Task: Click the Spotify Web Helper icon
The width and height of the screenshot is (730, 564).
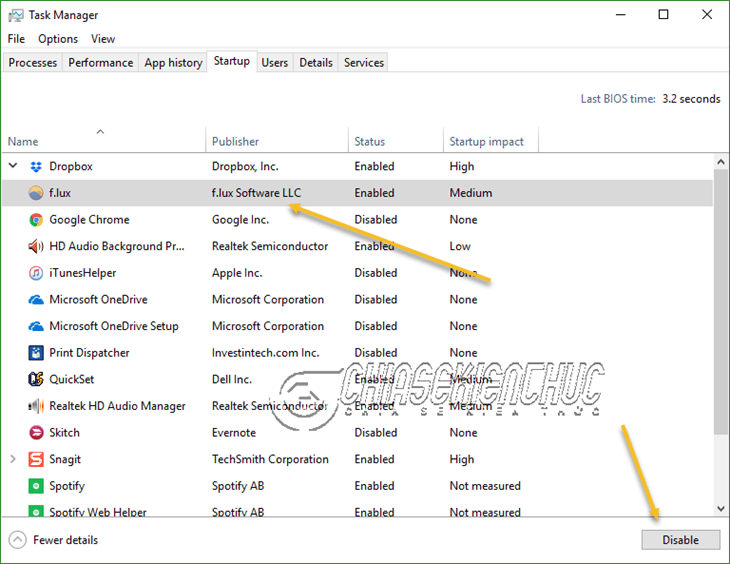Action: coord(36,511)
